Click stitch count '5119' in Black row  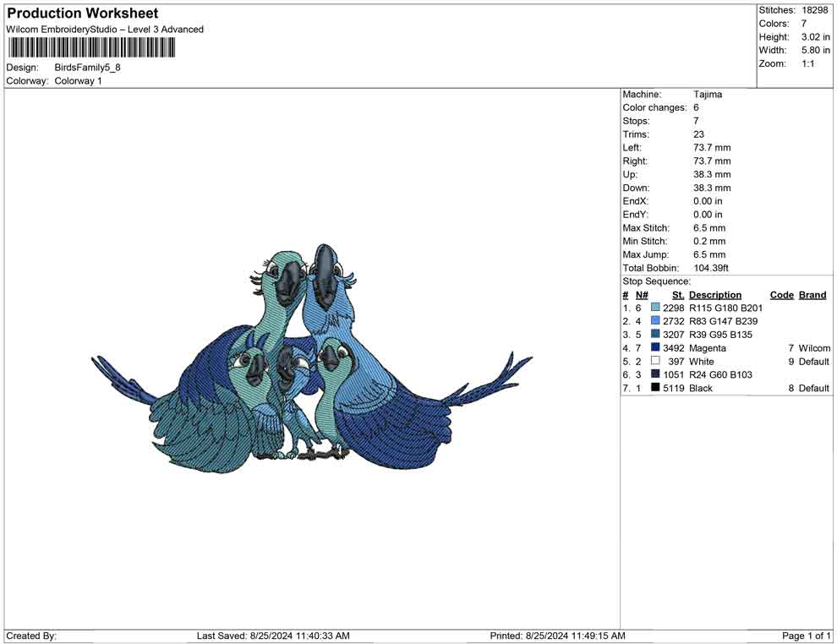click(x=674, y=388)
